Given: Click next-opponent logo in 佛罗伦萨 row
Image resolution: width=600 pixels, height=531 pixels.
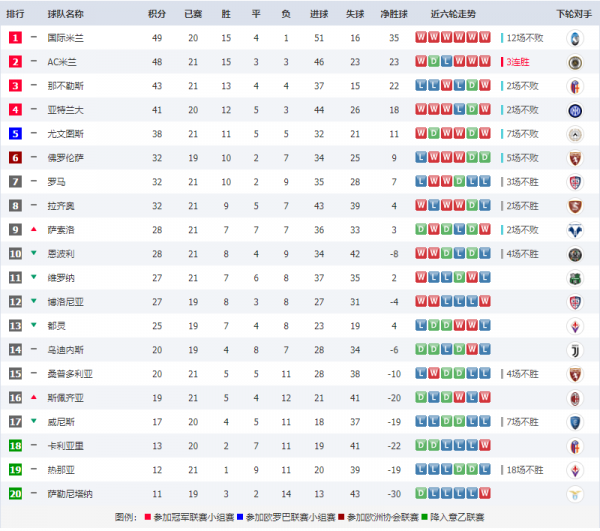Looking at the screenshot, I should click(x=575, y=158).
